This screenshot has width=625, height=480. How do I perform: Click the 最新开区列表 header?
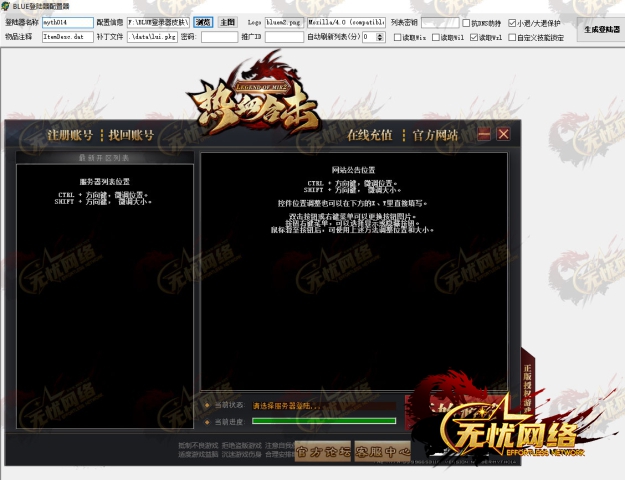click(104, 158)
